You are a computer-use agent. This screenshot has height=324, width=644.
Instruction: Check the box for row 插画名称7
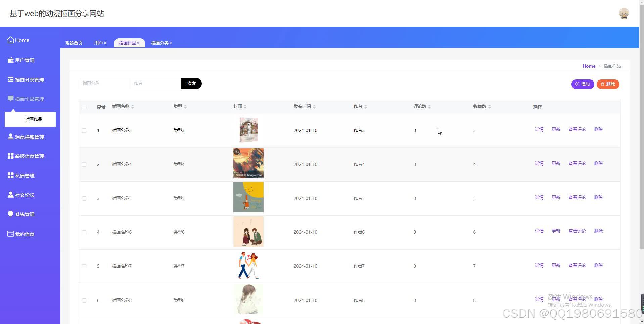pos(84,266)
